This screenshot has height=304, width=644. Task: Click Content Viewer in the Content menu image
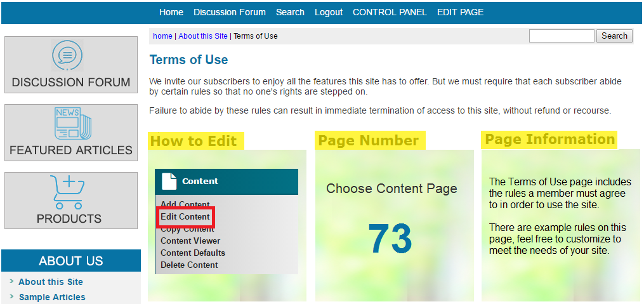pos(190,241)
